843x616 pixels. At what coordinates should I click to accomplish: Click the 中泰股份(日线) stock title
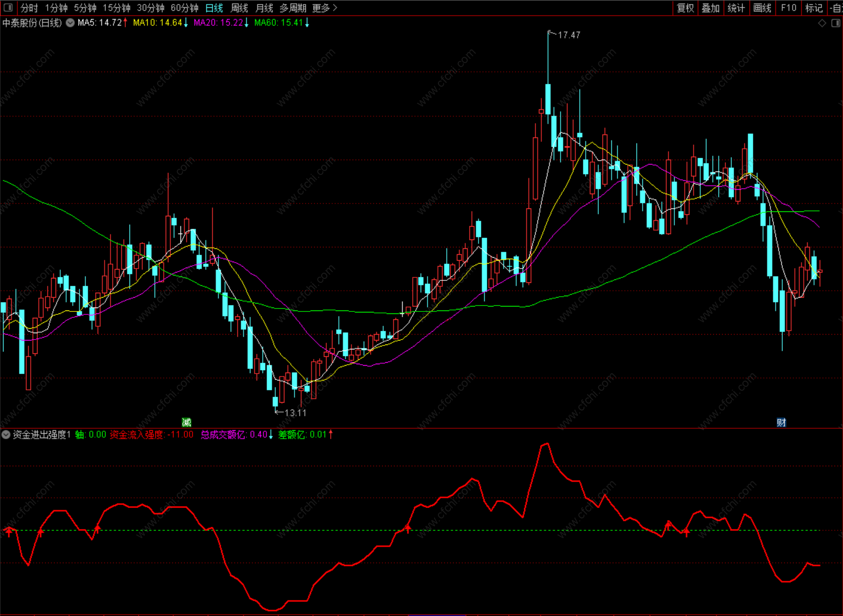click(32, 23)
